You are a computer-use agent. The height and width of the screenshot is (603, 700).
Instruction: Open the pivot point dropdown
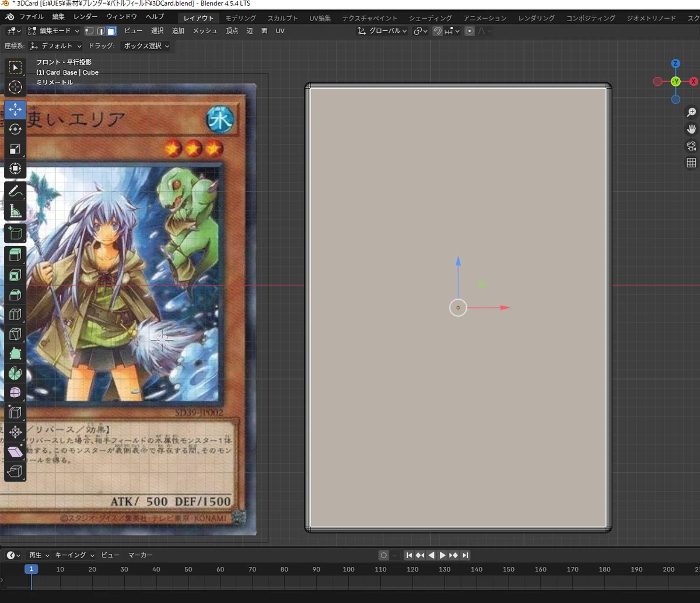(x=421, y=31)
